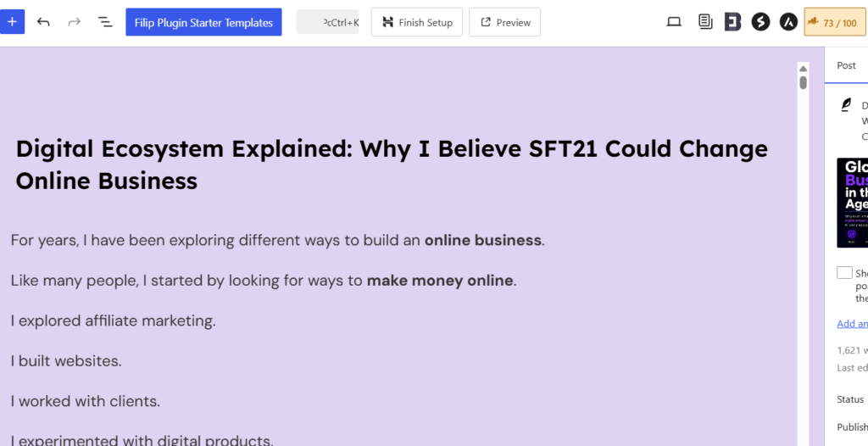Click the Digital Ecosystem Explained post title

tap(392, 164)
